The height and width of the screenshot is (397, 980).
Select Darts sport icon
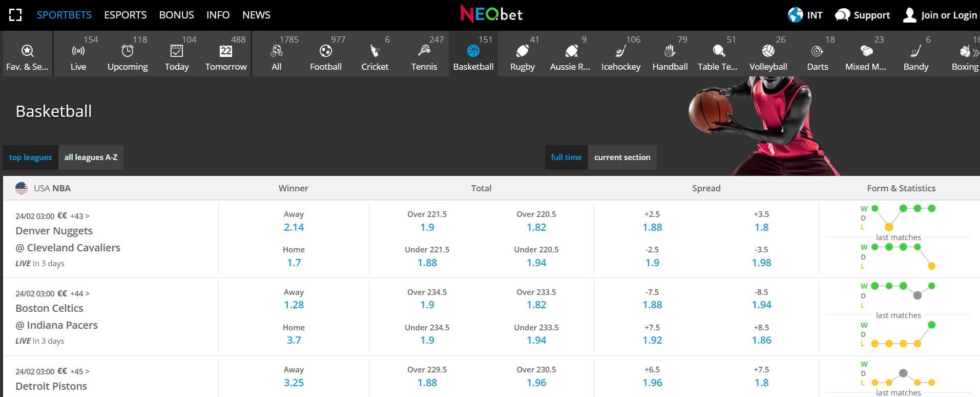[x=818, y=51]
